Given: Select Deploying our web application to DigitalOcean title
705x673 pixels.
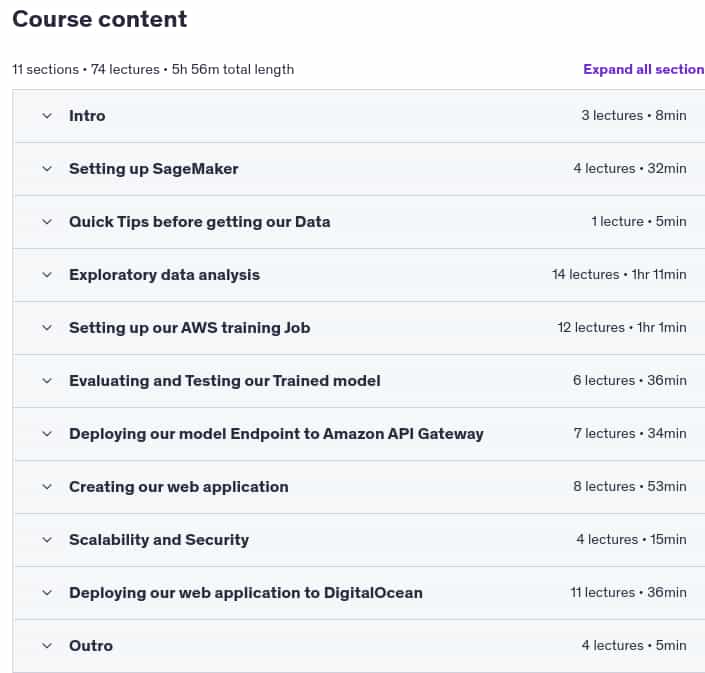Looking at the screenshot, I should 246,593.
